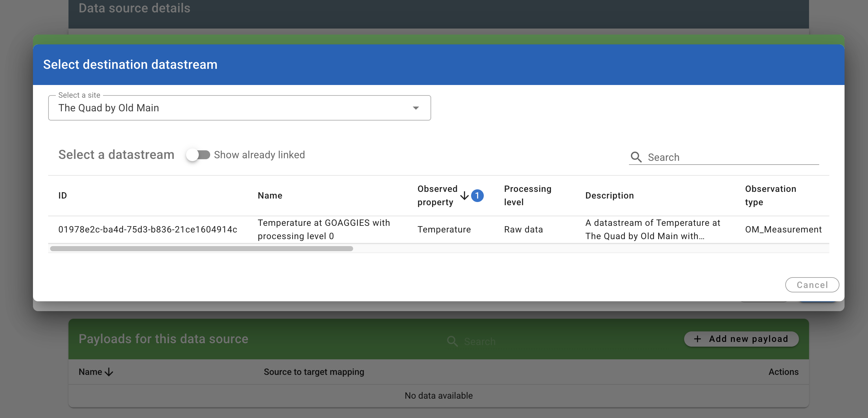Click the Actions column header
This screenshot has width=868, height=418.
click(783, 372)
